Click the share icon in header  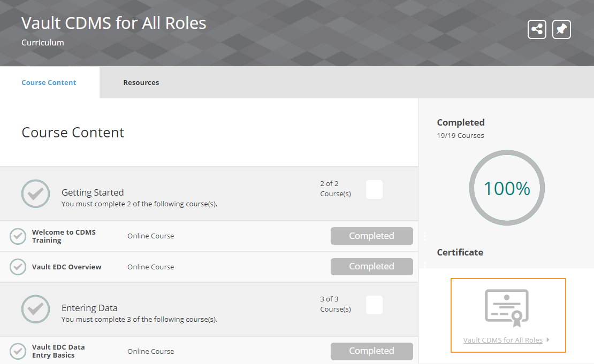(x=537, y=29)
